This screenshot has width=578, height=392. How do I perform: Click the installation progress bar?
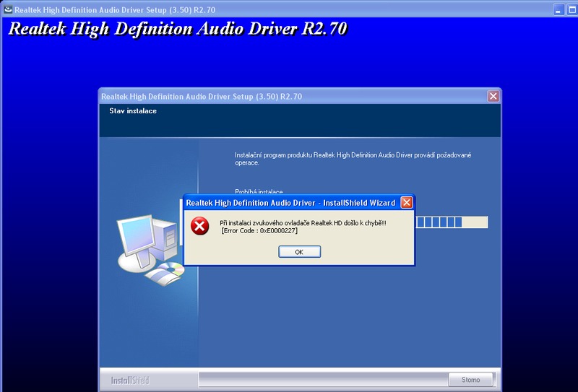click(x=452, y=222)
